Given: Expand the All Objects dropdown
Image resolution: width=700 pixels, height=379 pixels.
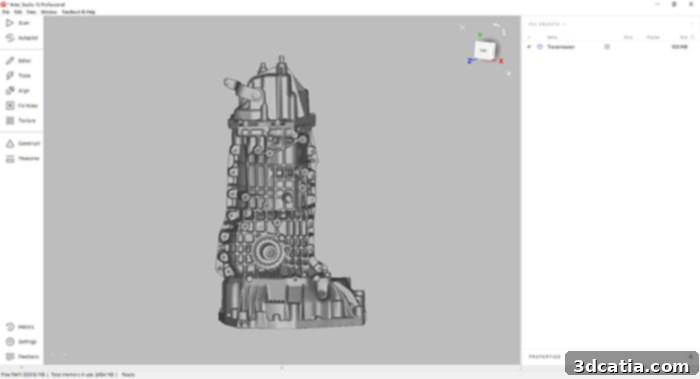Looking at the screenshot, I should pyautogui.click(x=547, y=24).
